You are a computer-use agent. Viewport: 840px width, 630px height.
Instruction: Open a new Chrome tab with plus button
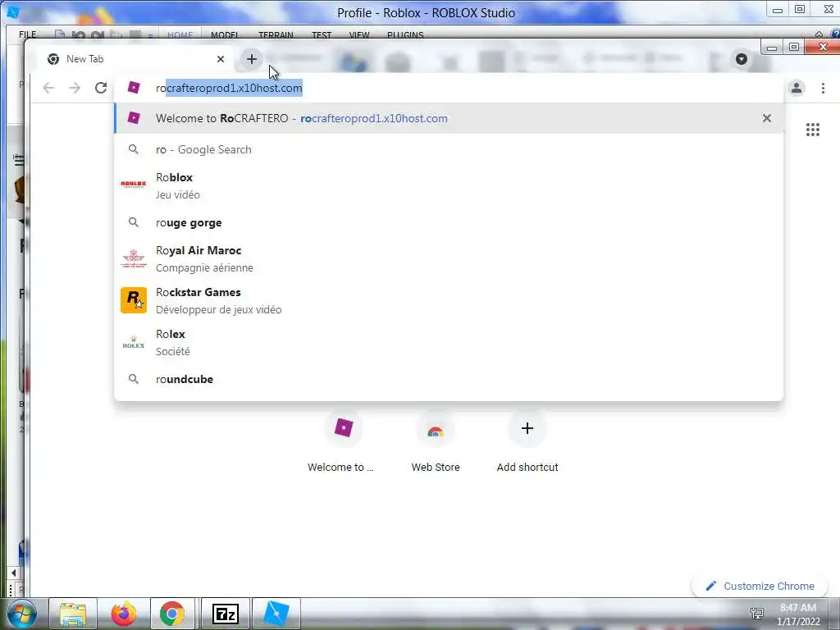(x=252, y=59)
